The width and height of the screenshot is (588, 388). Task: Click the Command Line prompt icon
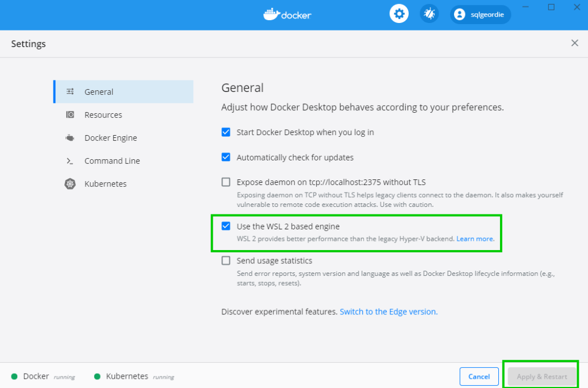tap(70, 161)
